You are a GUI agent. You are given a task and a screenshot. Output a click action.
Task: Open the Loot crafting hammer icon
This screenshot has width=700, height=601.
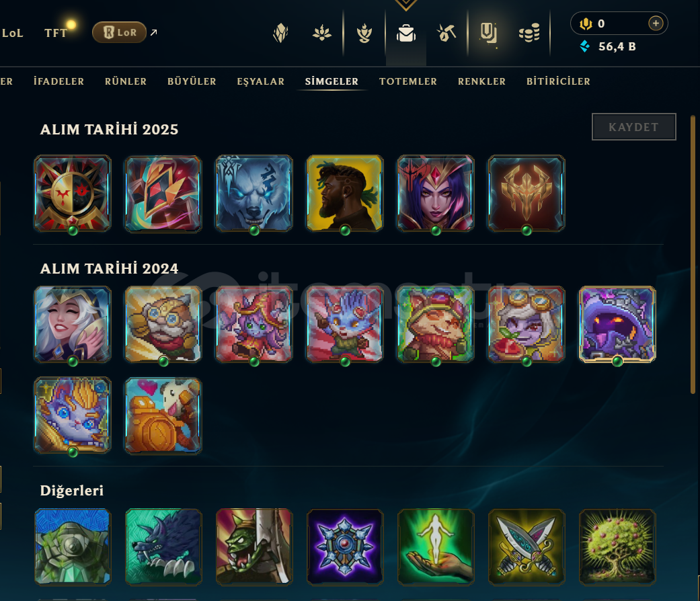point(446,33)
